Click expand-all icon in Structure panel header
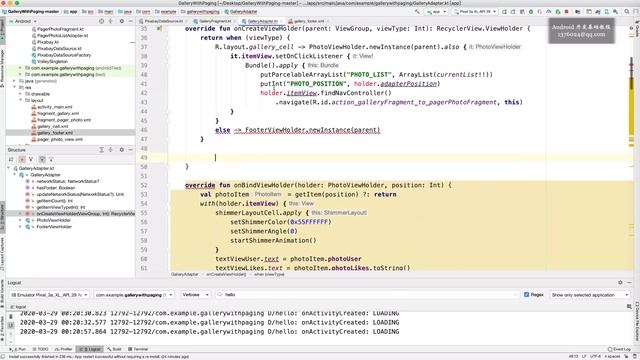Viewport: 640px width, 360px height. point(102,150)
